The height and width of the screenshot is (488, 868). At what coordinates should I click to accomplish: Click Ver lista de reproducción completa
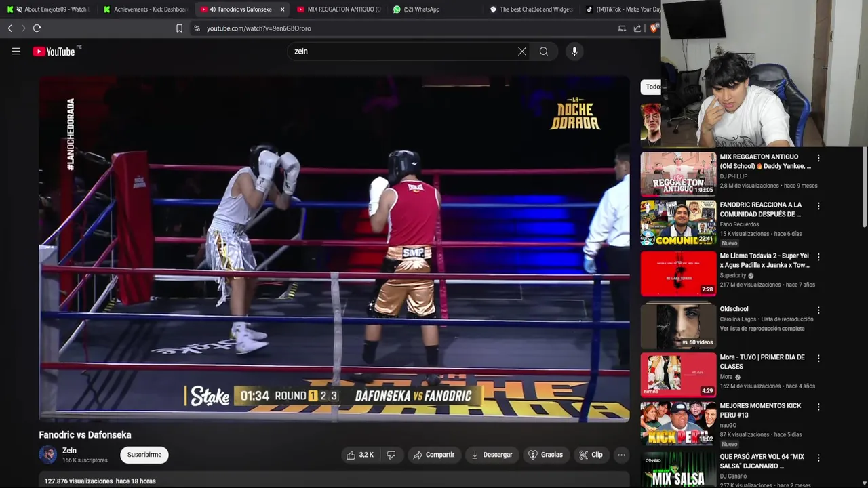[x=762, y=329]
